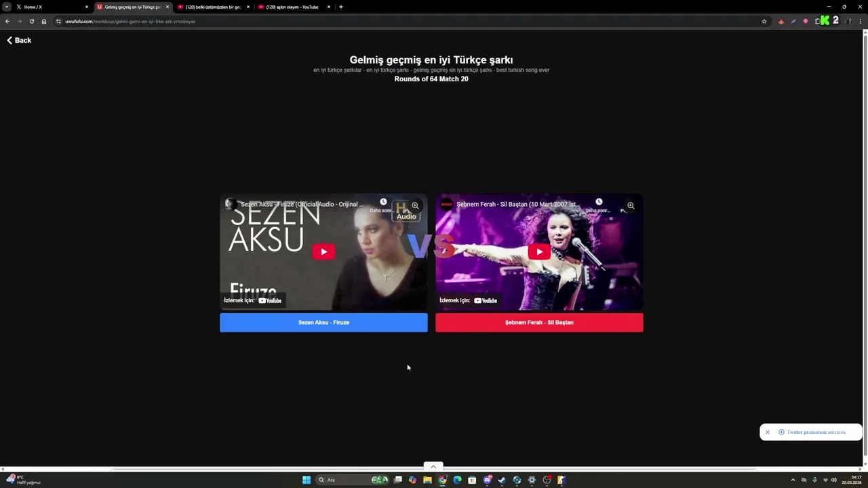Open YouTube logo on Sezen Aksu video
Screen dimensions: 868x488
click(x=270, y=301)
